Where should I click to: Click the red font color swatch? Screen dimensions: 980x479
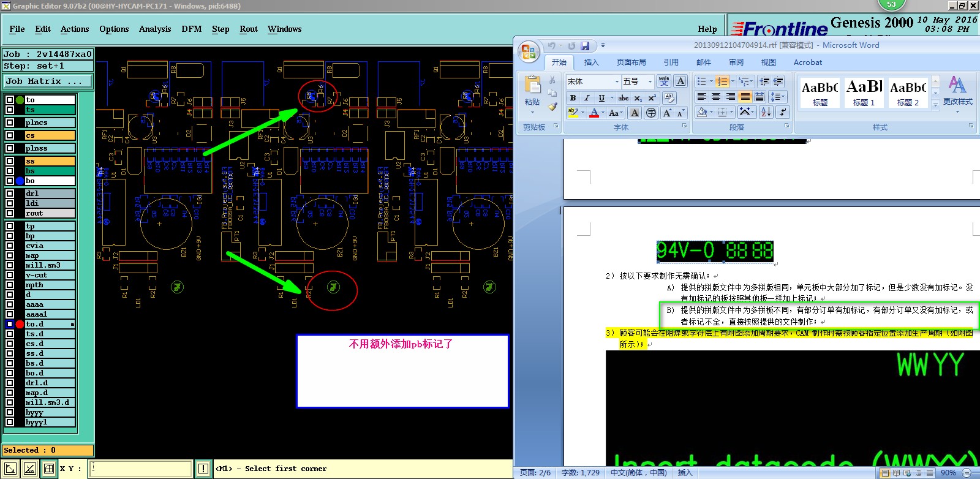pos(594,113)
